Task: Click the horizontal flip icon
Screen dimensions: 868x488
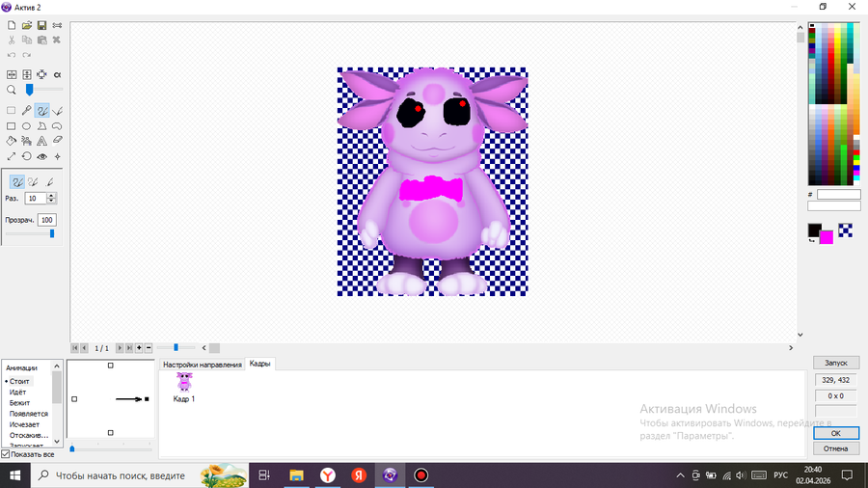Action: pyautogui.click(x=11, y=74)
